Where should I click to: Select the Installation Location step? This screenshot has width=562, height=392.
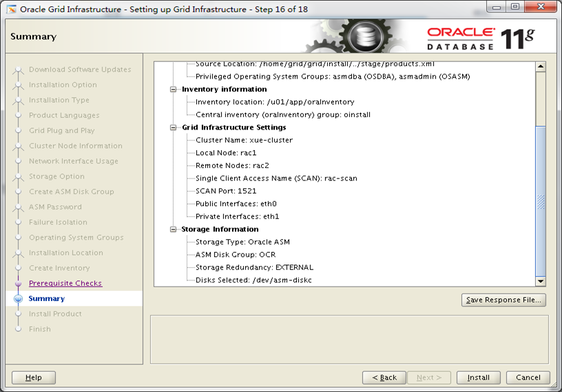coord(66,253)
